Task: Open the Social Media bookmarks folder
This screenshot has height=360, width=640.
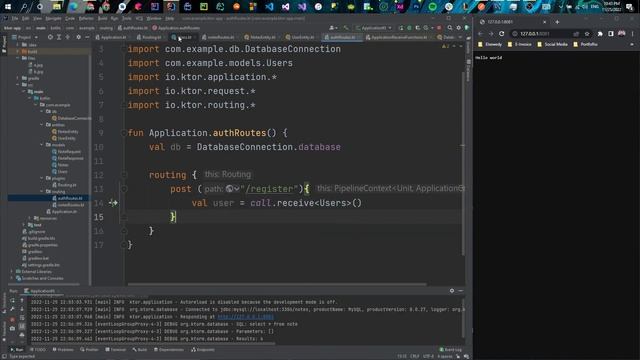Action: [552, 44]
